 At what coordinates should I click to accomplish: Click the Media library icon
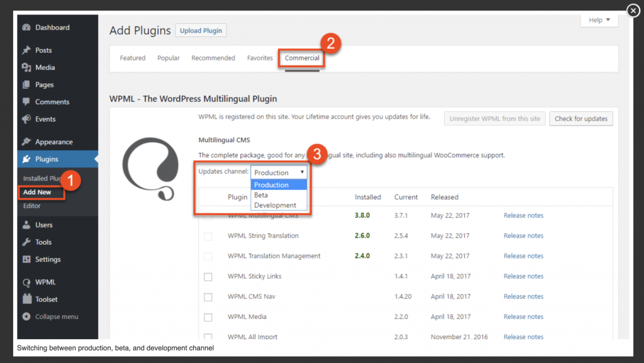point(26,67)
